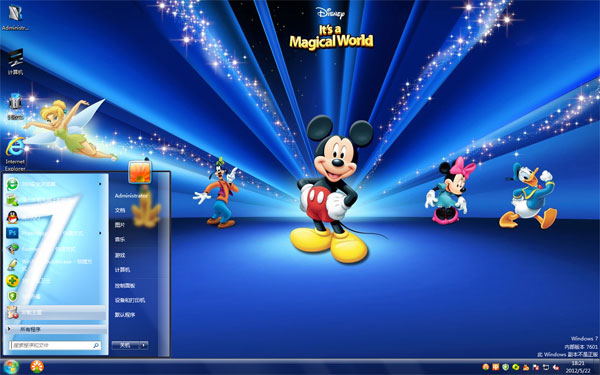Open the shutdown options arrow
Image resolution: width=600 pixels, height=375 pixels.
point(144,345)
